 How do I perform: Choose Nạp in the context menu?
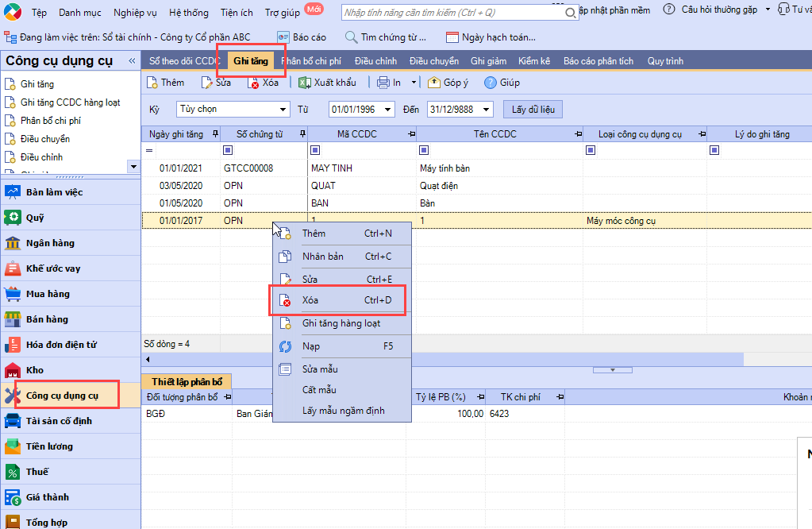(x=342, y=346)
